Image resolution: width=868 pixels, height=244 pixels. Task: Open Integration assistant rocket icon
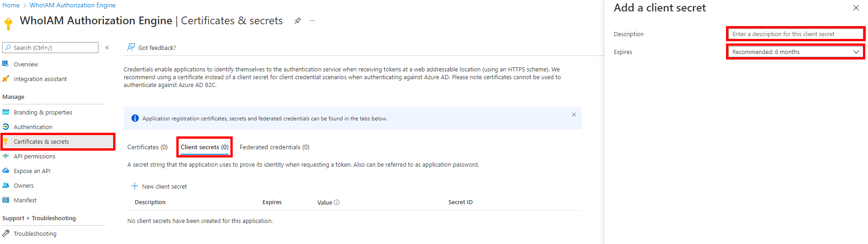pyautogui.click(x=6, y=79)
